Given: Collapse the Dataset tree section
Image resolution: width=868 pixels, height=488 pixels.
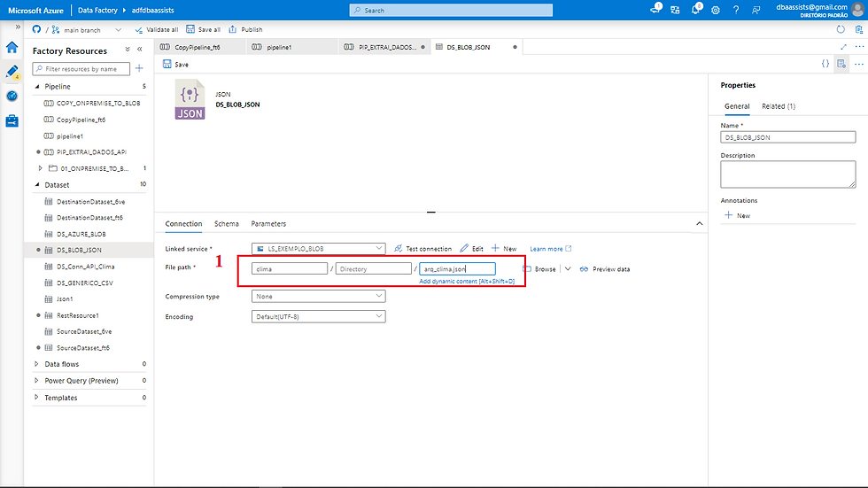Looking at the screenshot, I should click(37, 185).
